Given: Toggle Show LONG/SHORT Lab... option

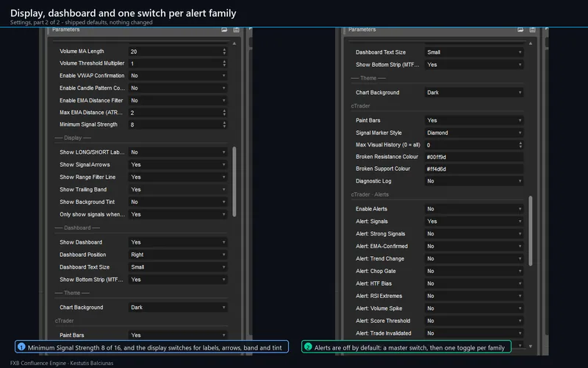Looking at the screenshot, I should pos(178,152).
